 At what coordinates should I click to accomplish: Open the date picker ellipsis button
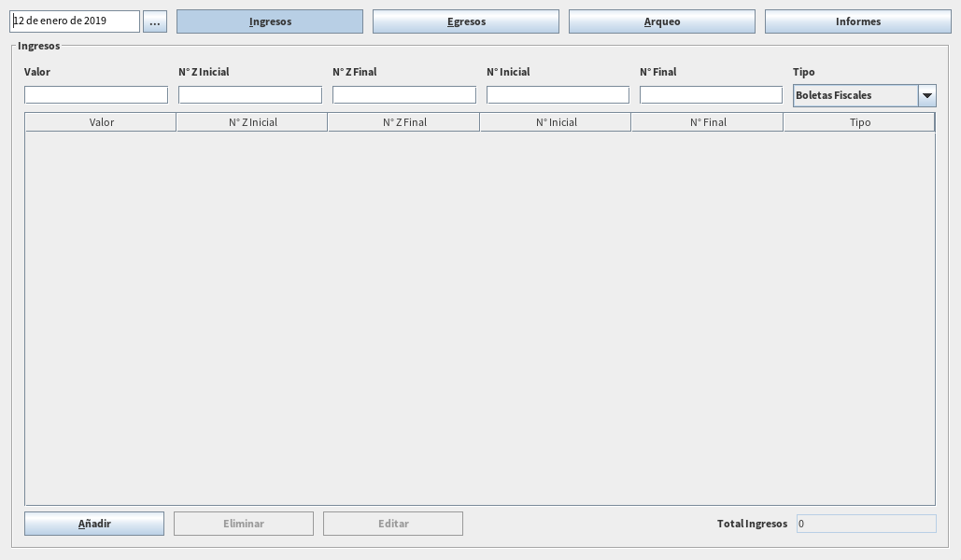tap(155, 21)
